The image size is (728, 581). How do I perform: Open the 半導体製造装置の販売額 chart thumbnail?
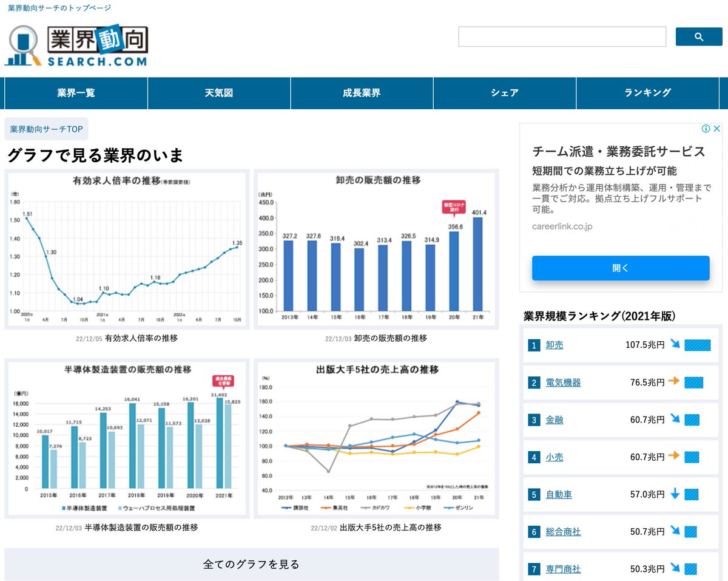coord(127,438)
